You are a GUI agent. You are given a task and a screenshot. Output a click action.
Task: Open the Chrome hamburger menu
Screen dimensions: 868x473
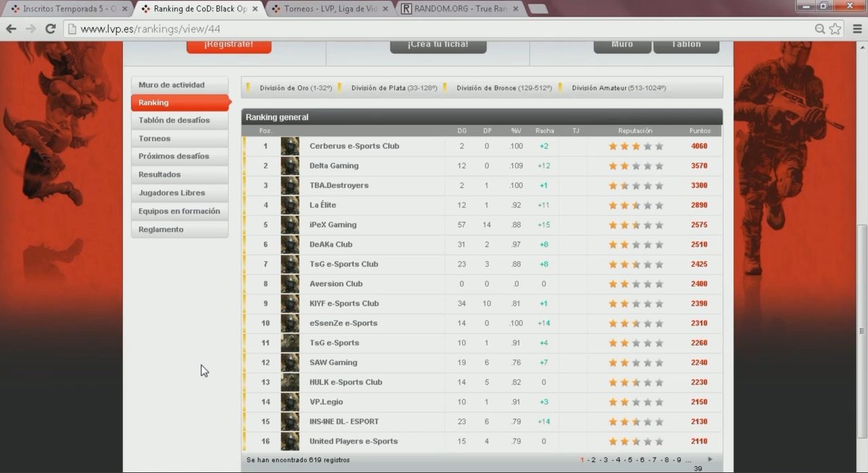tap(857, 29)
